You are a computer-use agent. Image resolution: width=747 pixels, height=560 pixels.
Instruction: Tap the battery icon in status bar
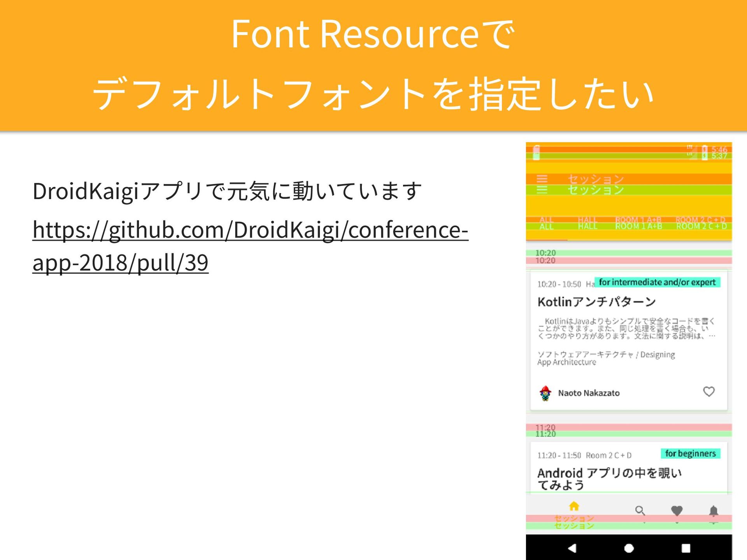705,152
